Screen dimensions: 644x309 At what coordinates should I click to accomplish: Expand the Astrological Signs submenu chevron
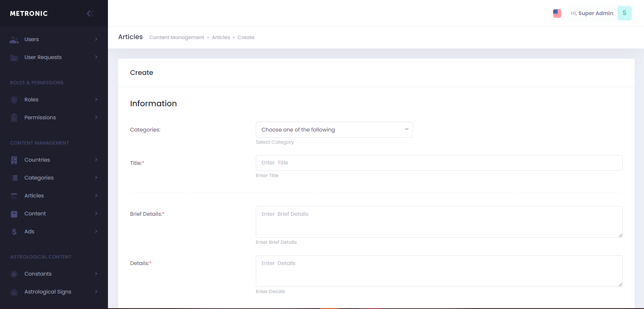coord(96,292)
